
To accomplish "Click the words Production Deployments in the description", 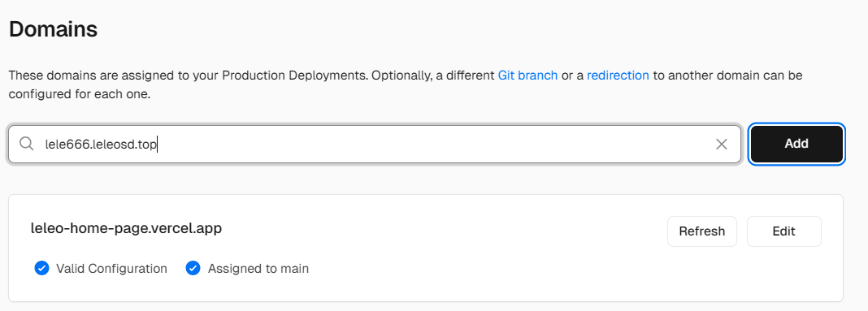I will pos(295,76).
